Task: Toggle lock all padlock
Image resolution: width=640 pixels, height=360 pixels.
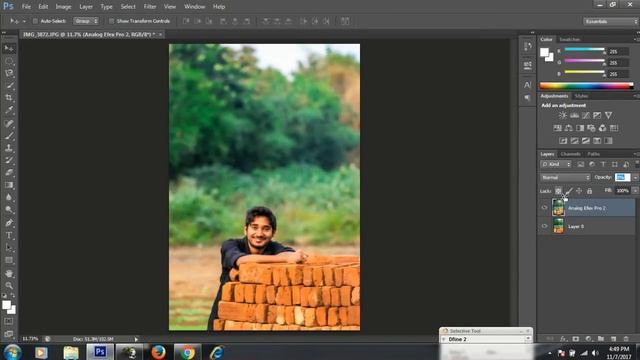Action: [x=589, y=191]
